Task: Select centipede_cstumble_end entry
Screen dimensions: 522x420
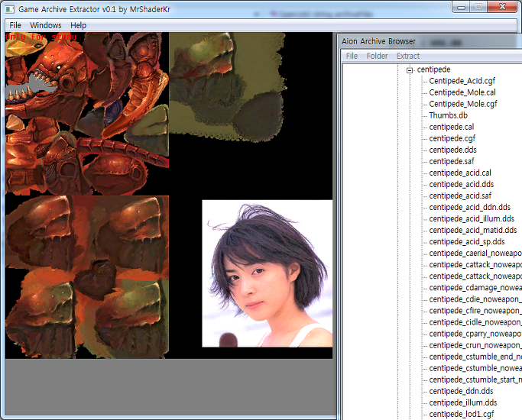Action: click(475, 357)
